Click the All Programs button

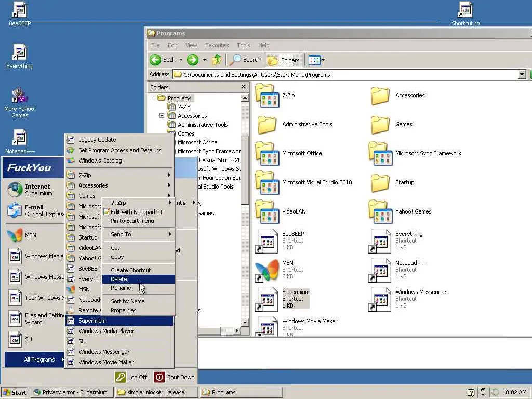click(x=34, y=360)
